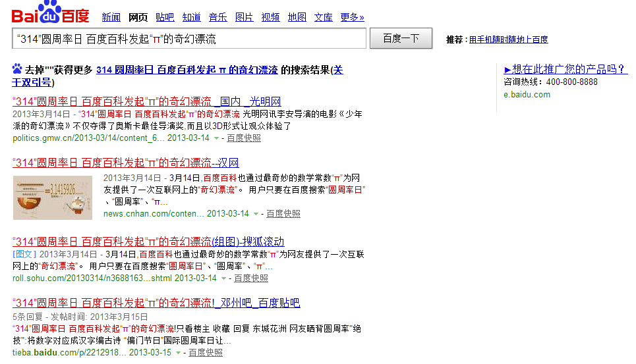Open the 邓州吧 百度贴吧 result title
Screen dimensions: 636x364
click(156, 303)
